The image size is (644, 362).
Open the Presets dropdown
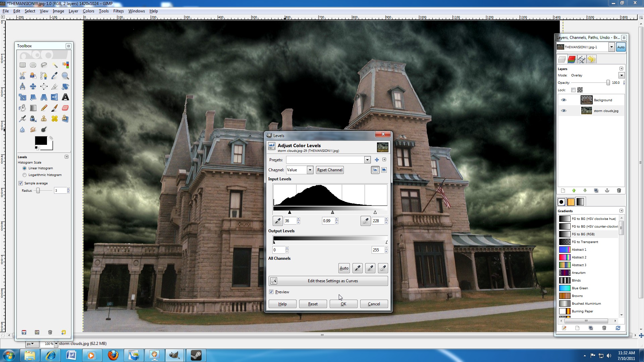click(x=367, y=160)
